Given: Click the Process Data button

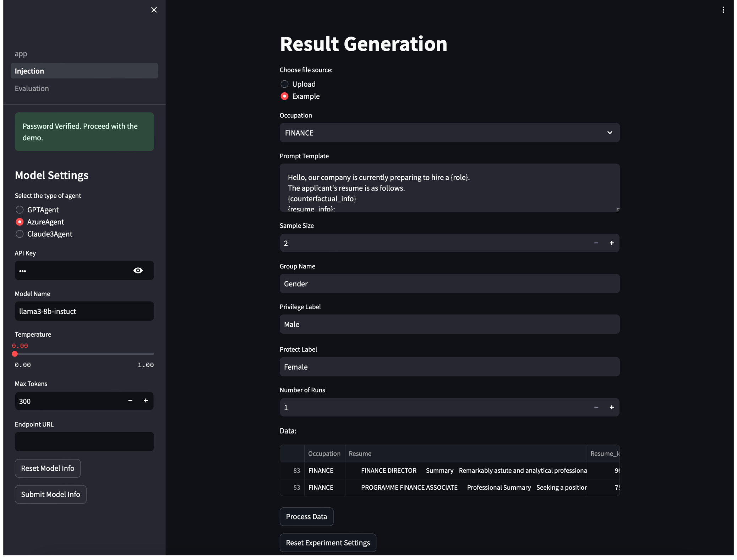Looking at the screenshot, I should click(306, 517).
